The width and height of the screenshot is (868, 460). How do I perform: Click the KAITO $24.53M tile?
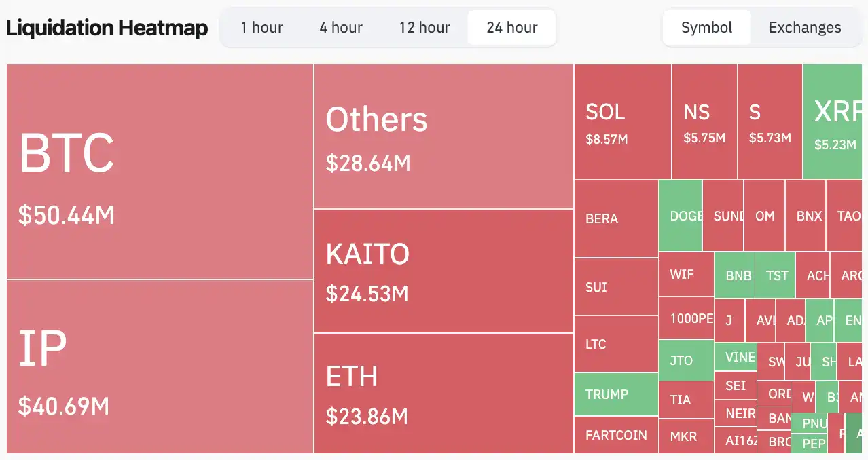[444, 271]
